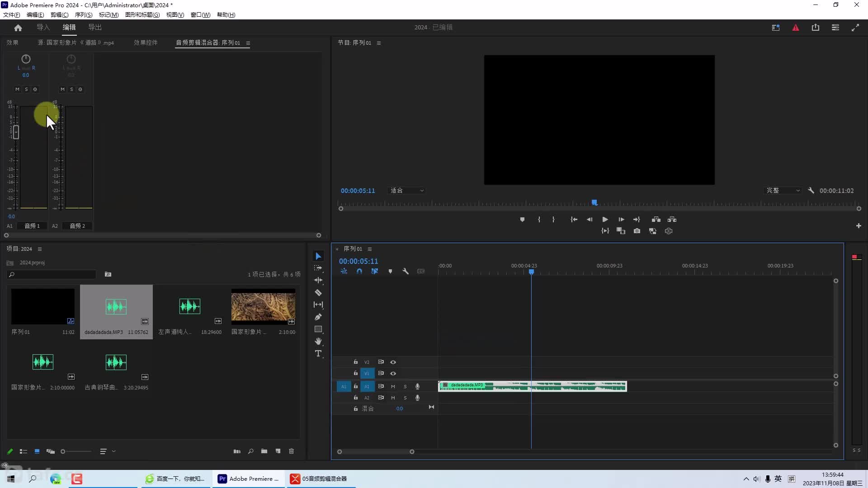Click the New Bin folder icon
Screen dimensions: 868x488
pyautogui.click(x=264, y=451)
